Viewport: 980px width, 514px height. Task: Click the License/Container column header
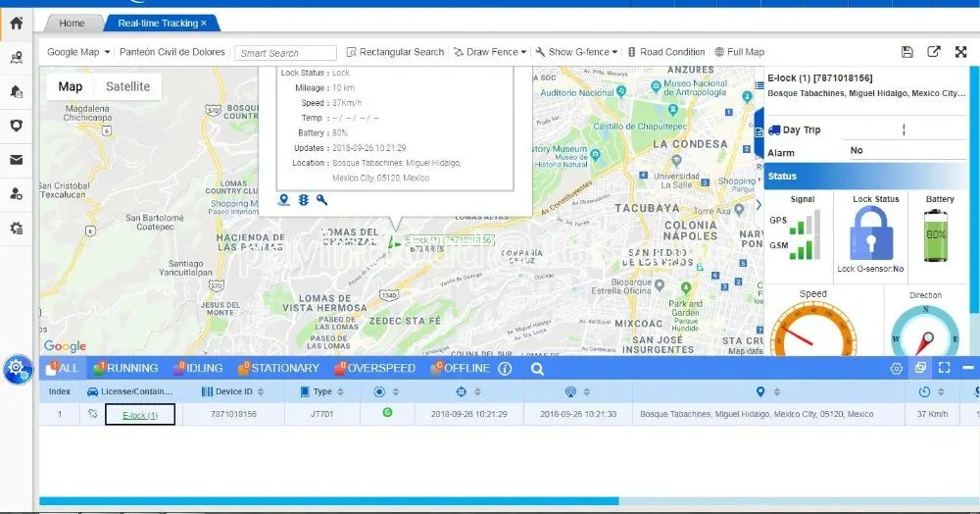tap(129, 391)
